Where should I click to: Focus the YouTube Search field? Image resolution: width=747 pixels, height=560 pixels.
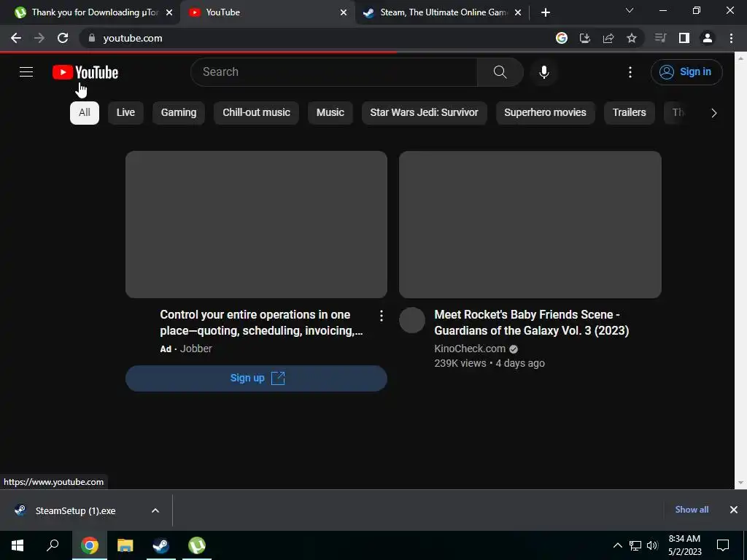334,72
